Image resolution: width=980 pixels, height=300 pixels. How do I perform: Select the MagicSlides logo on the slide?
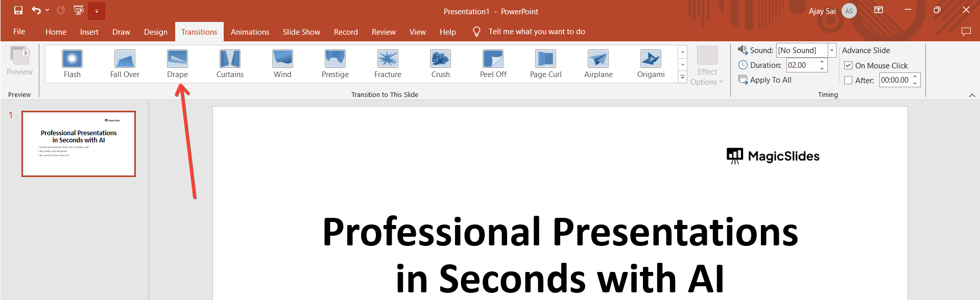click(x=773, y=156)
